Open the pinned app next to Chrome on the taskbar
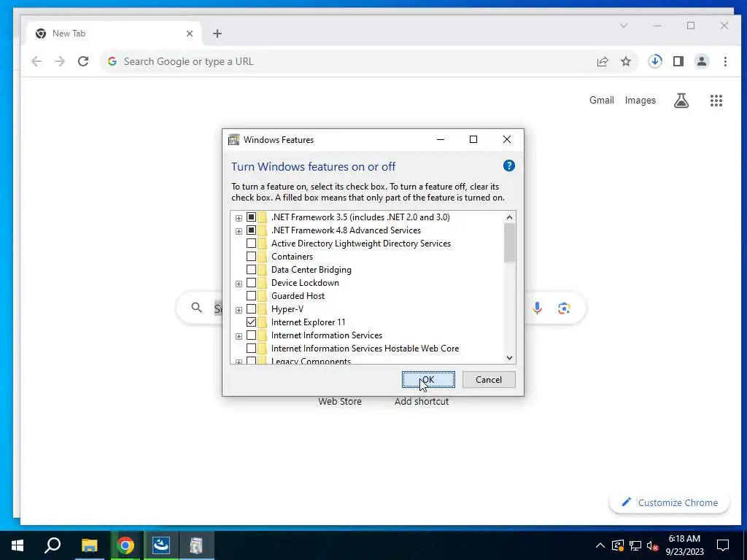Screen dimensions: 747x560 click(160, 545)
